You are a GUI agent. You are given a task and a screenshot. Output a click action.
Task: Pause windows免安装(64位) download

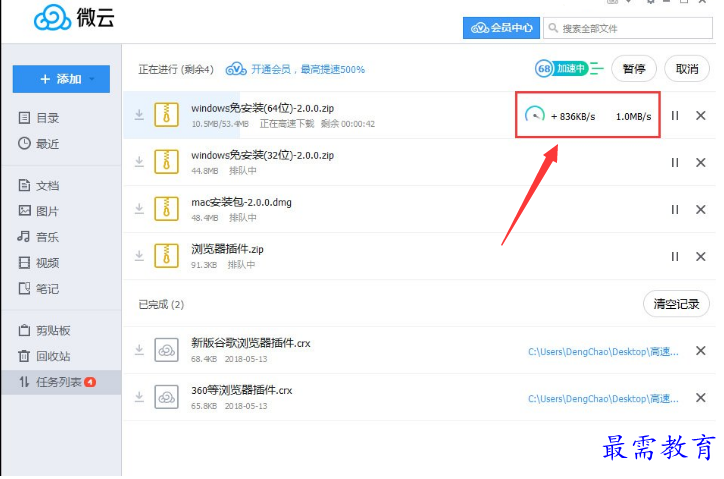675,115
